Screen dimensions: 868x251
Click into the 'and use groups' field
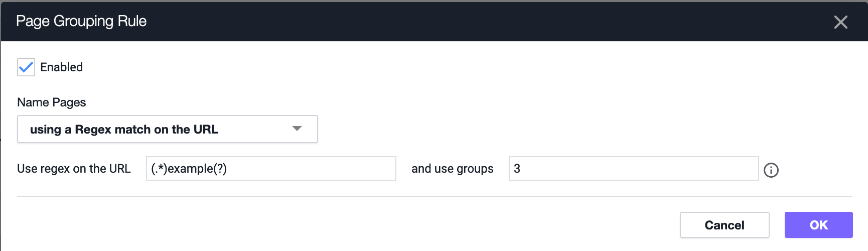[634, 169]
